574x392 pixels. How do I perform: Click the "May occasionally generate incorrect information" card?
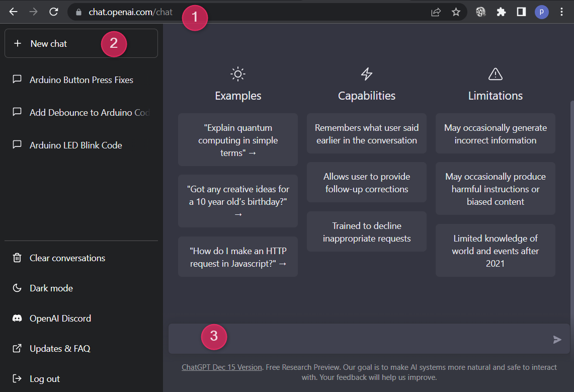[496, 133]
